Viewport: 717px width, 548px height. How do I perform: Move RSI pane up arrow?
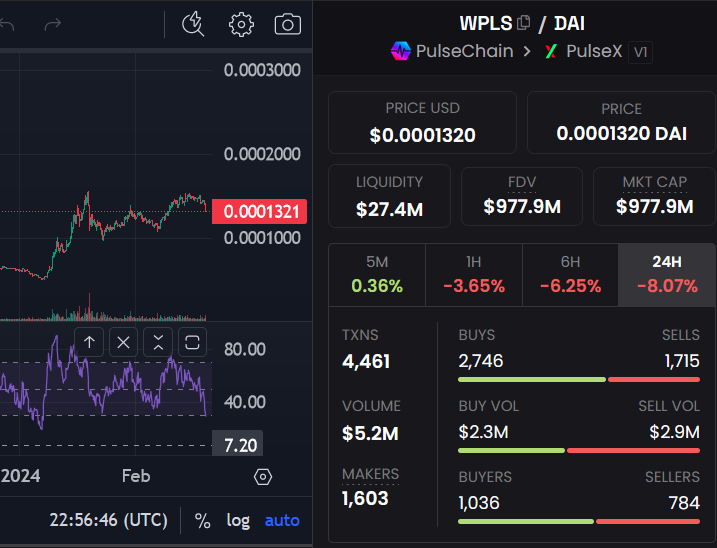[x=89, y=342]
